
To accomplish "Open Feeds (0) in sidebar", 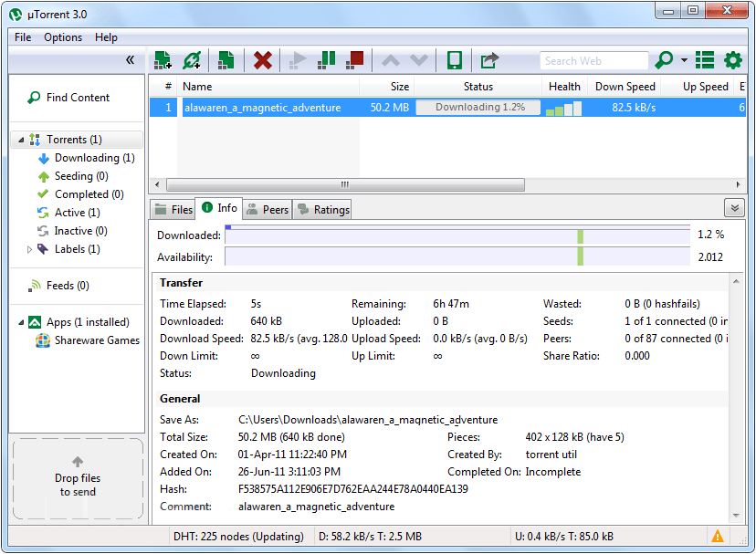I will pyautogui.click(x=68, y=286).
